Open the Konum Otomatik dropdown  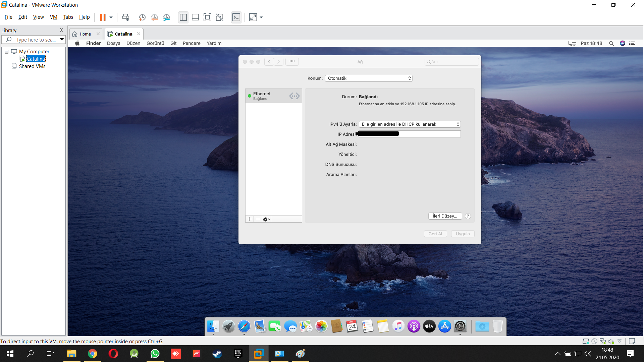[x=368, y=78]
